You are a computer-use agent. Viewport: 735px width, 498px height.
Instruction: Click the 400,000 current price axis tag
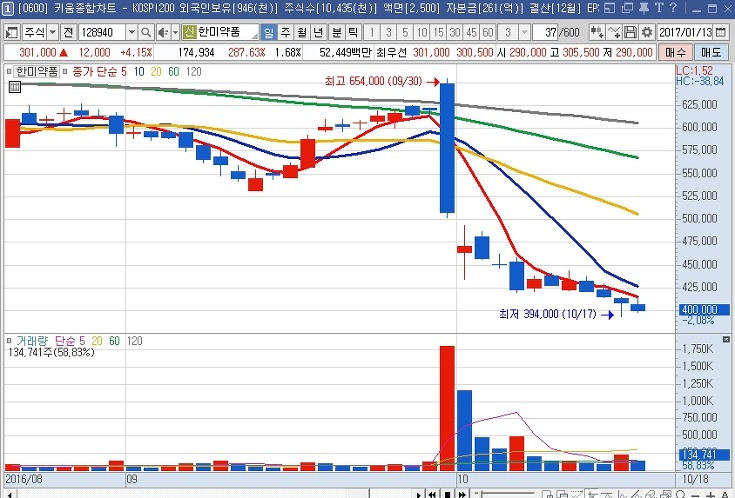[705, 309]
